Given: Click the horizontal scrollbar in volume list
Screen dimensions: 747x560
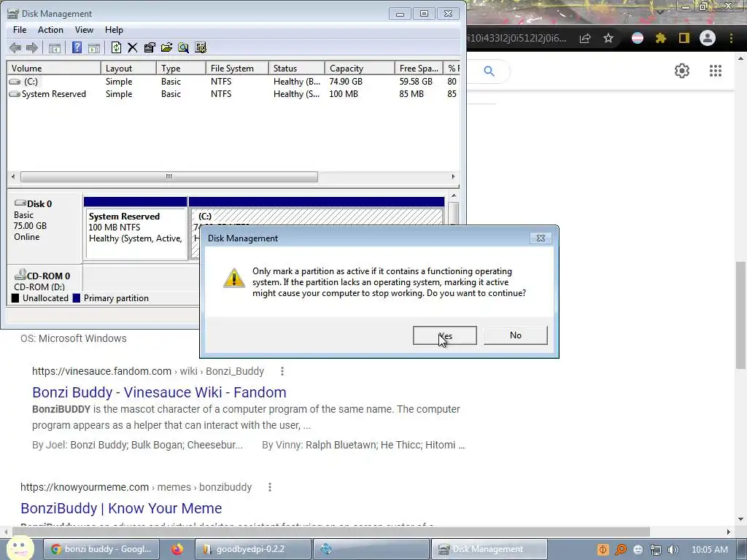Looking at the screenshot, I should coord(169,176).
